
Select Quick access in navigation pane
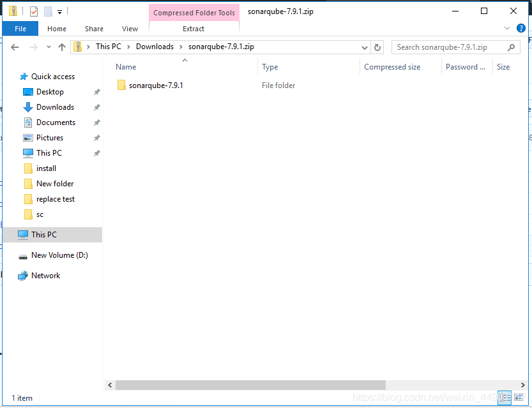[53, 77]
